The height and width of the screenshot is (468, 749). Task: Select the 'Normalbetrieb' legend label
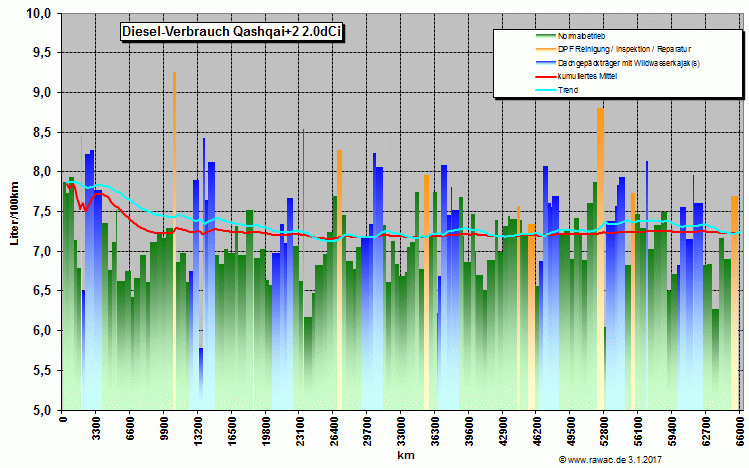(x=581, y=36)
